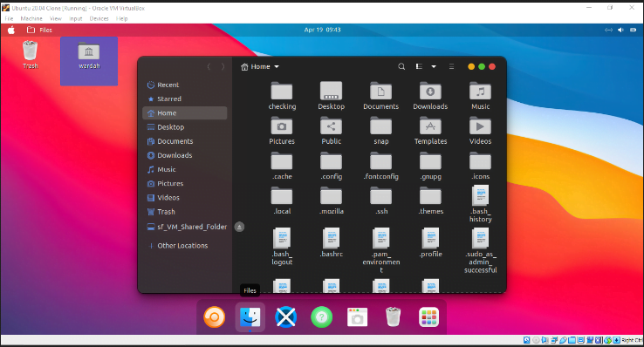
Task: Open VirtualBox Machine menu
Action: tap(31, 18)
